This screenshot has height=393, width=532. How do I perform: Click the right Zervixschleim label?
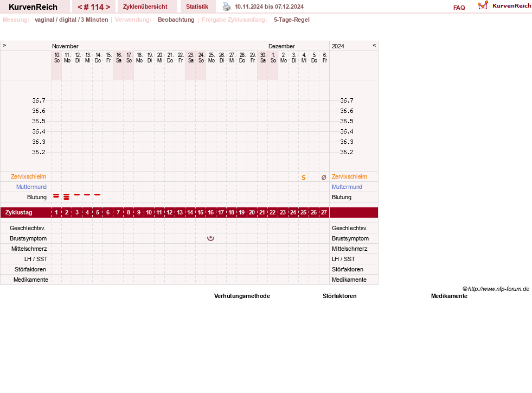pyautogui.click(x=349, y=176)
